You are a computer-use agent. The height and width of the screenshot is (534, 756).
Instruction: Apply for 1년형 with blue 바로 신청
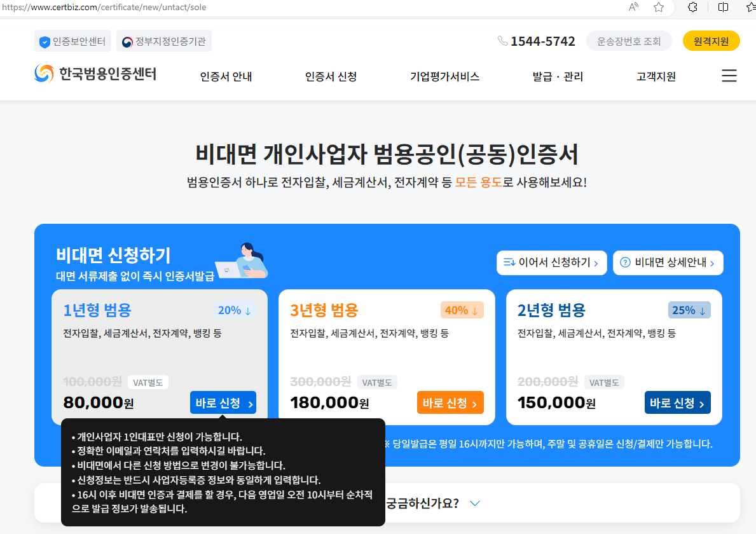pyautogui.click(x=223, y=403)
